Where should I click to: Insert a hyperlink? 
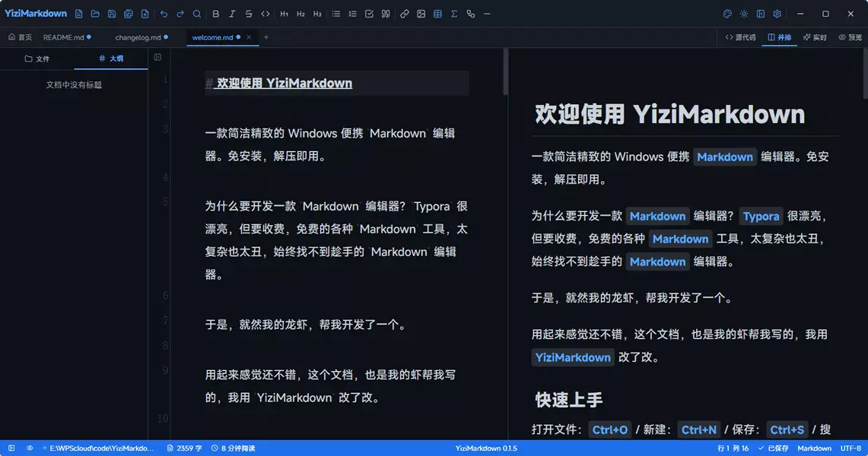click(x=405, y=14)
